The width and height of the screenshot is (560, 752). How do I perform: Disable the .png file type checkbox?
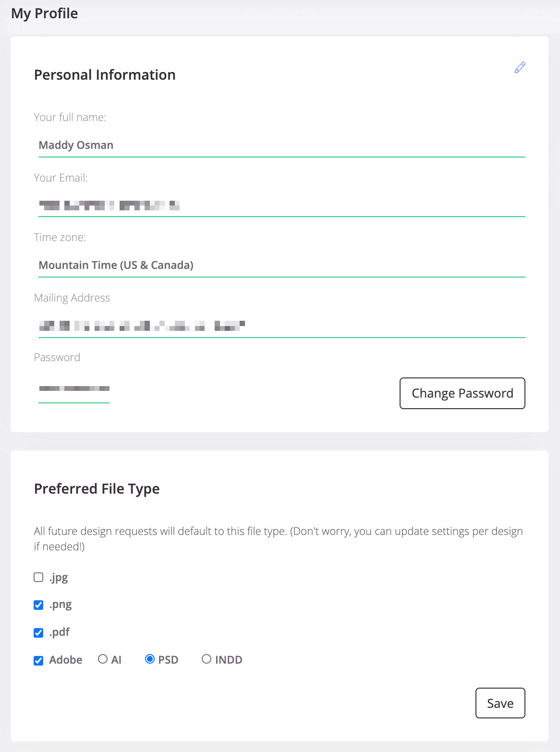point(38,605)
